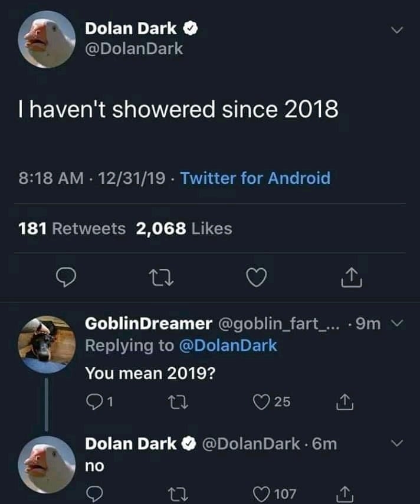Open the Twitter for Android link
This screenshot has width=420, height=504.
[255, 177]
